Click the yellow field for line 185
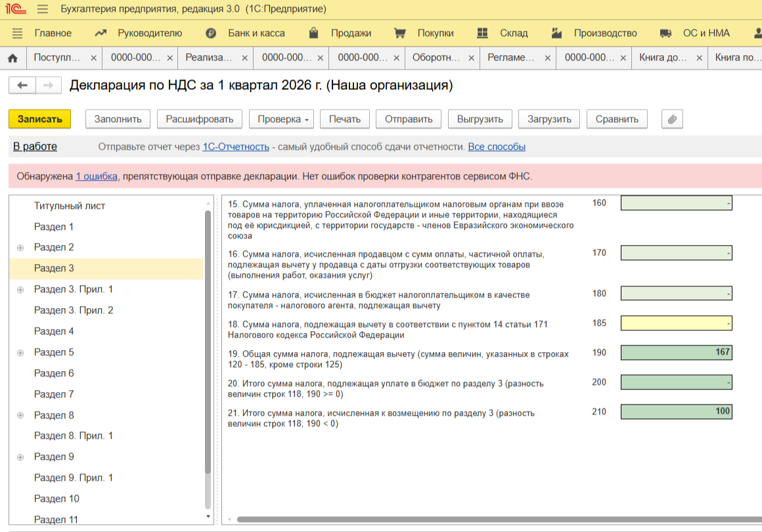This screenshot has height=532, width=762. [x=676, y=323]
